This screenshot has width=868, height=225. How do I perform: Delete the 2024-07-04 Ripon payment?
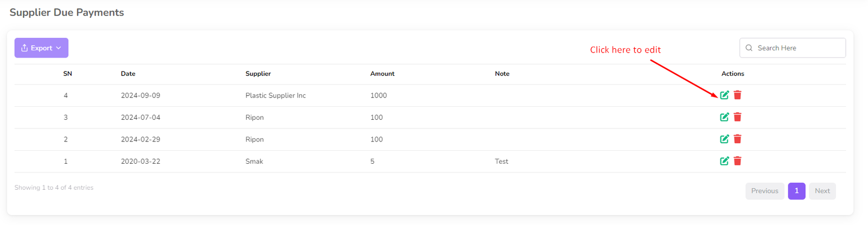(x=737, y=117)
